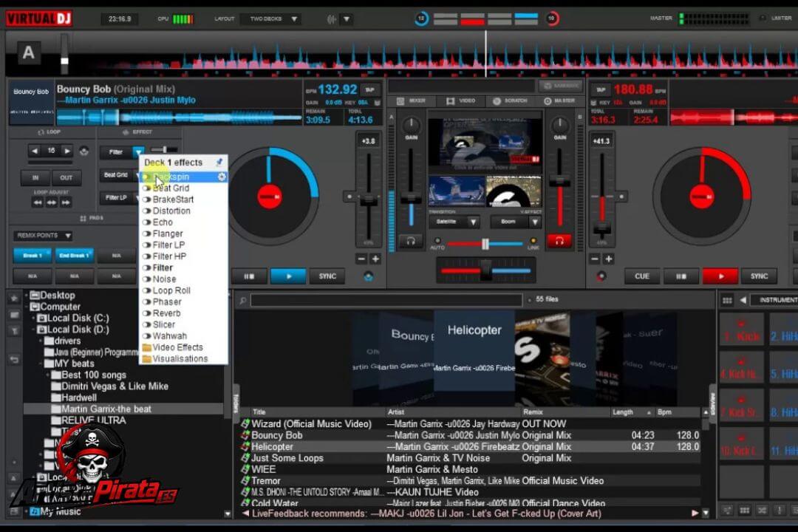The width and height of the screenshot is (798, 532).
Task: Open Satellite transition dropdown
Action: pyautogui.click(x=473, y=222)
